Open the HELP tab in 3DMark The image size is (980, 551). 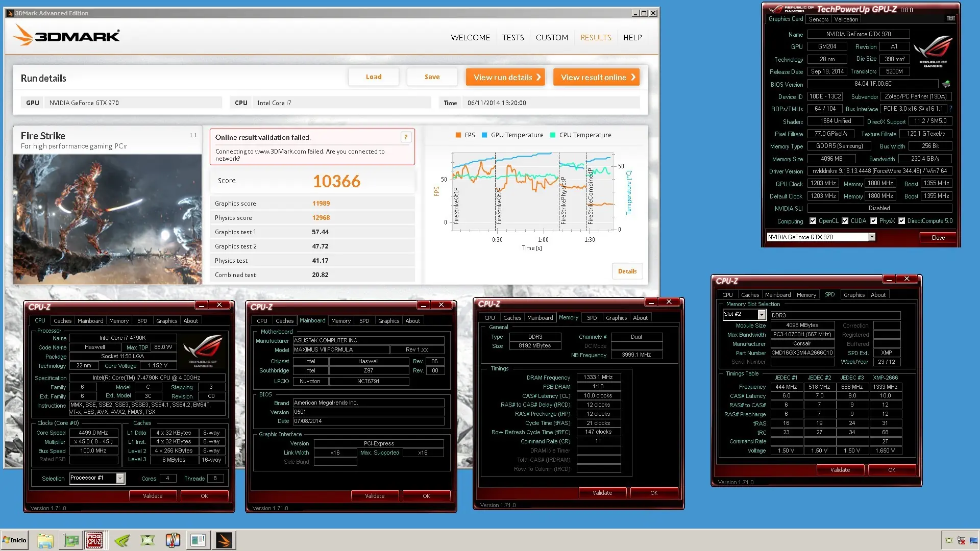tap(632, 38)
